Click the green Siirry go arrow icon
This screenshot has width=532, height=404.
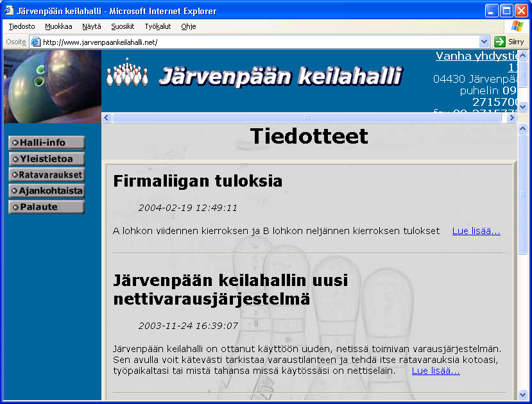tap(500, 42)
